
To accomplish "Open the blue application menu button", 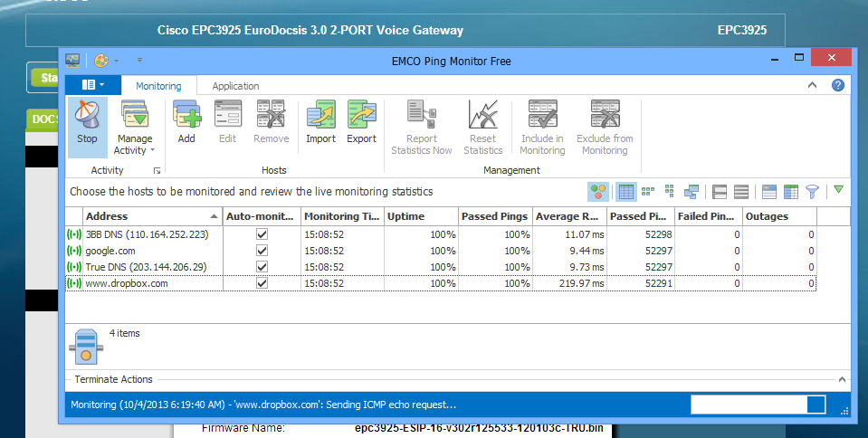I will point(93,85).
